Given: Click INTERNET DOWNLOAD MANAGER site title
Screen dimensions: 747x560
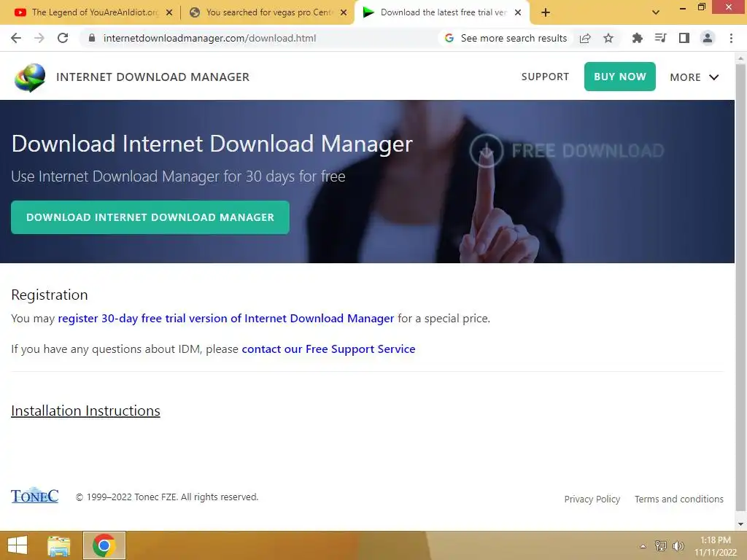Looking at the screenshot, I should (x=152, y=77).
